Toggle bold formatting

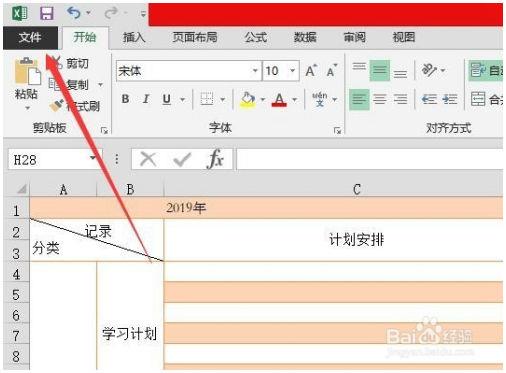(x=125, y=99)
